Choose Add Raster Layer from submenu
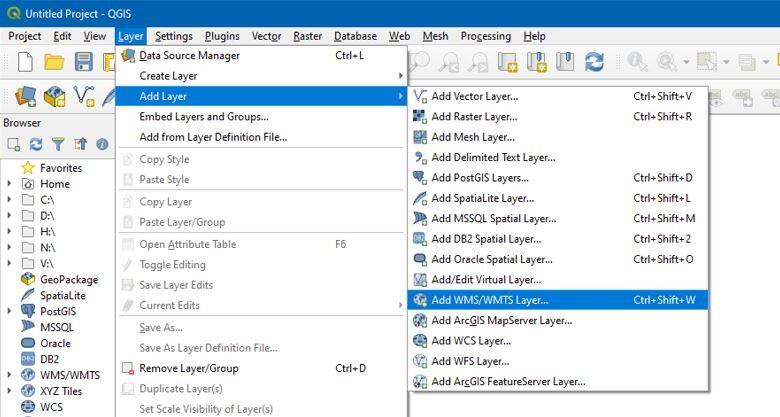This screenshot has width=780, height=417. (x=558, y=116)
